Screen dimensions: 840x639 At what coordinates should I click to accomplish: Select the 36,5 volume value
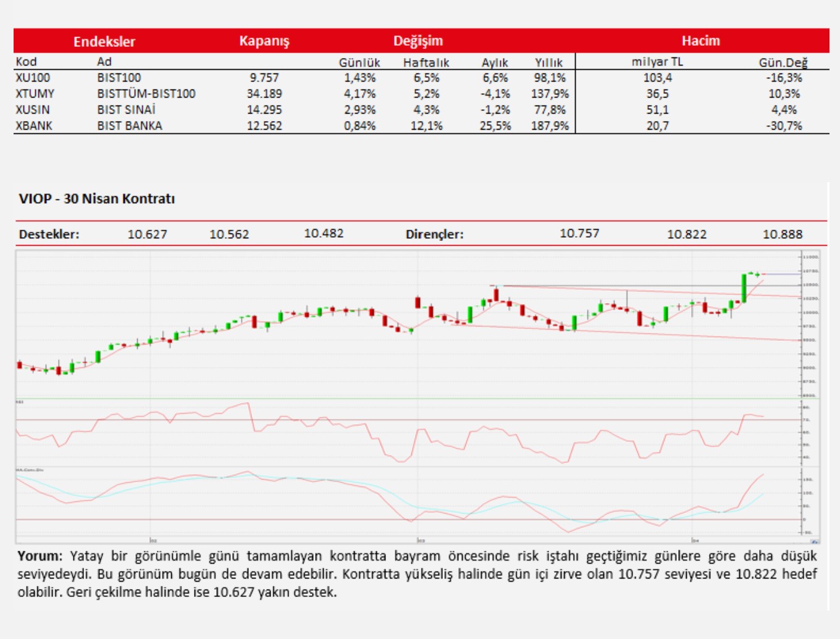pyautogui.click(x=658, y=94)
